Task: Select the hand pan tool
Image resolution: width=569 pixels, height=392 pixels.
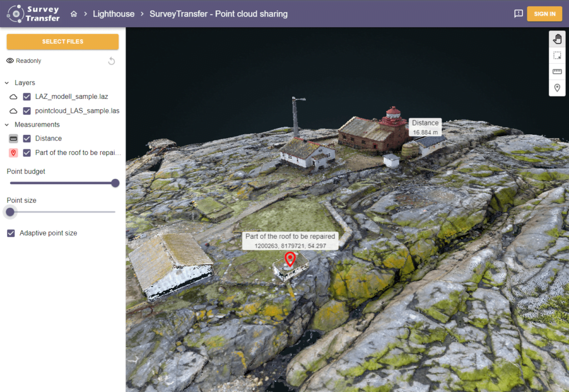Action: (557, 39)
